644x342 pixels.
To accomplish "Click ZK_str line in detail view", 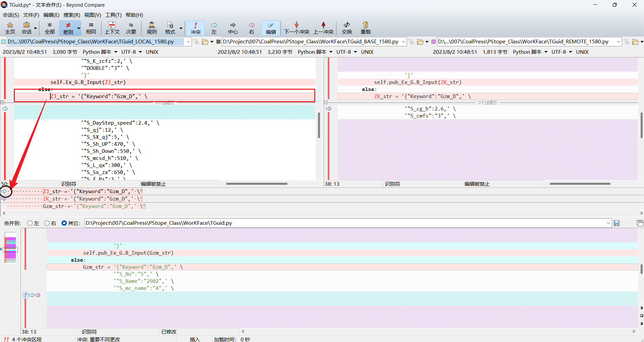I will click(x=322, y=199).
